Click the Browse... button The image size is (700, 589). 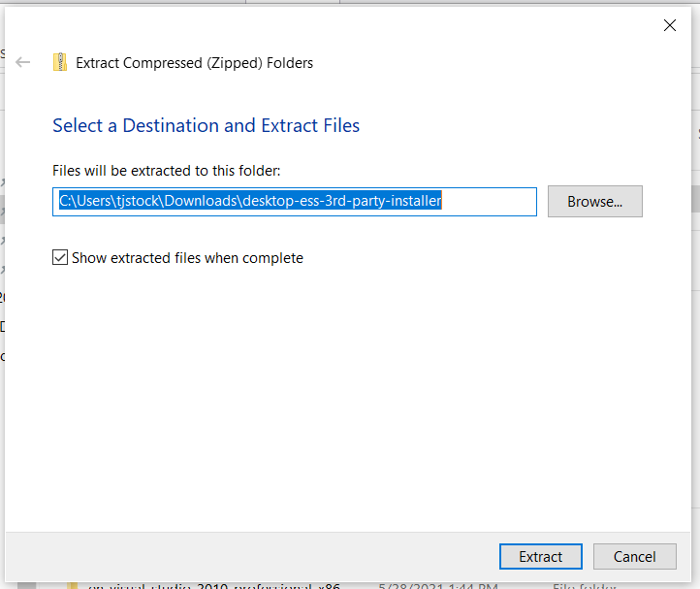(594, 202)
